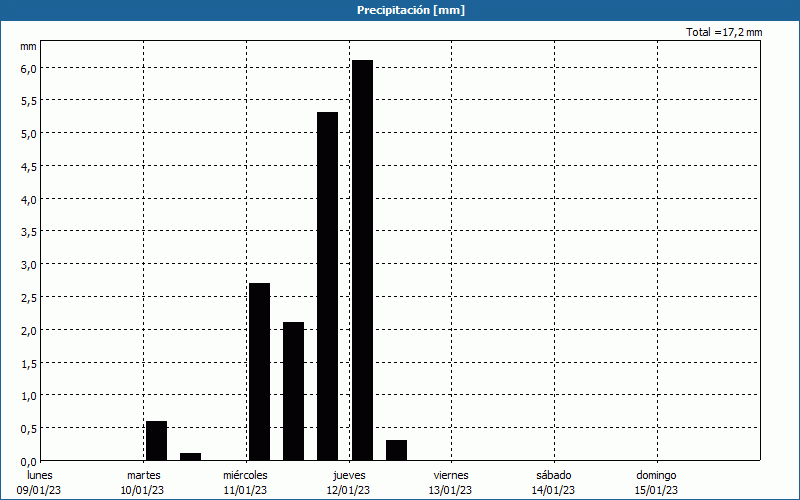Click the jueves axis label
Viewport: 800px width, 500px height.
tap(349, 476)
